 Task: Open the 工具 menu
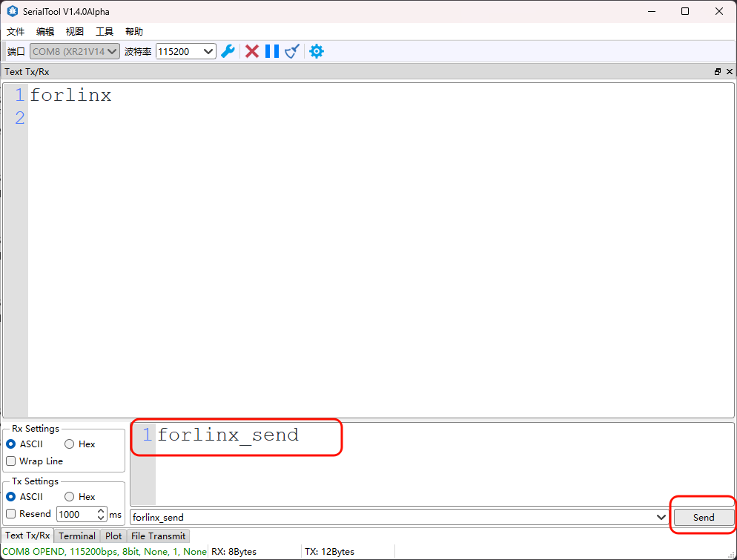[x=105, y=32]
